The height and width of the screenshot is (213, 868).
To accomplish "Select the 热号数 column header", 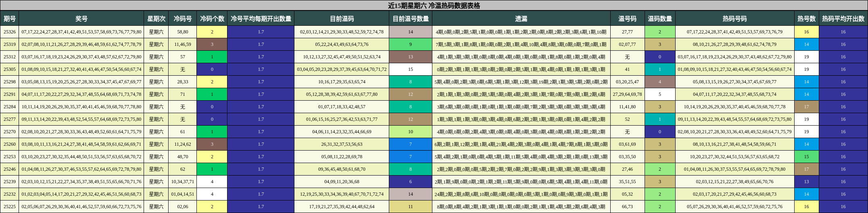I will tap(806, 19).
